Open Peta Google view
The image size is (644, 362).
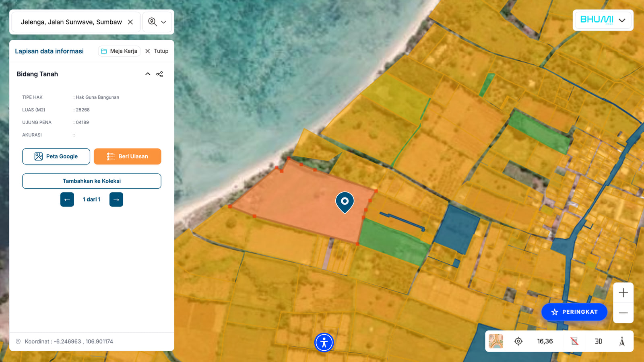tap(56, 156)
